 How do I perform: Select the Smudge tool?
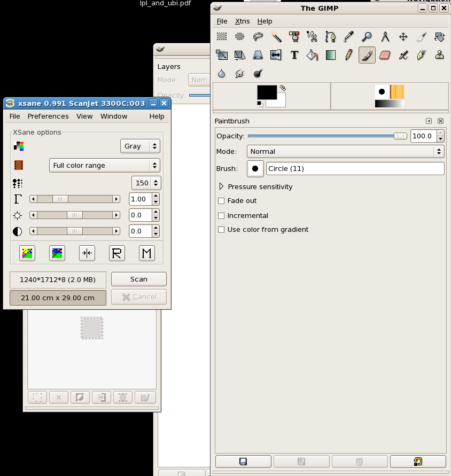[x=239, y=73]
